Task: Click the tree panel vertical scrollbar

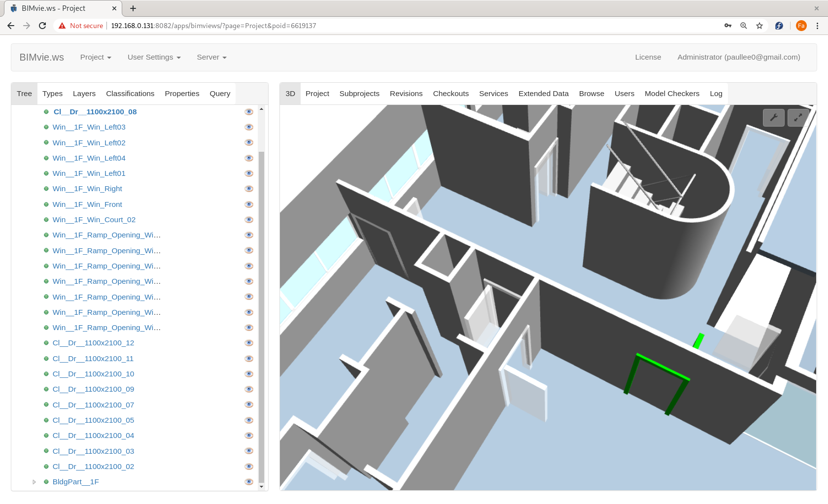Action: (262, 296)
